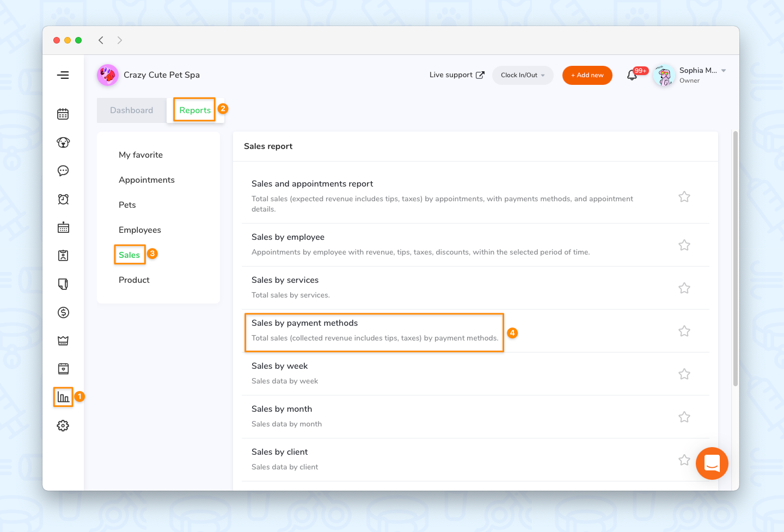Expand the Clock In/Out dropdown

pos(523,75)
